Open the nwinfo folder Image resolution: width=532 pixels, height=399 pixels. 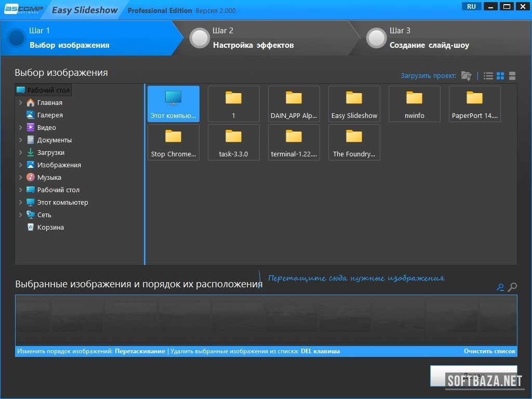click(x=415, y=104)
